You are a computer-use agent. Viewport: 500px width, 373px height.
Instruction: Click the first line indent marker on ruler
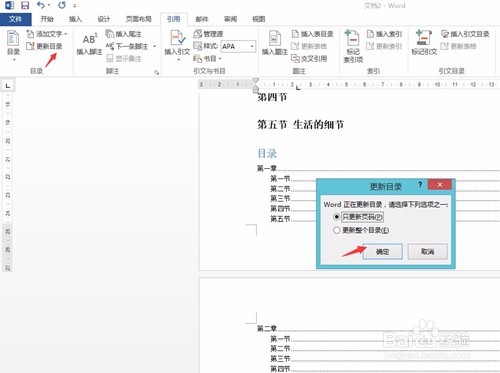click(x=256, y=80)
